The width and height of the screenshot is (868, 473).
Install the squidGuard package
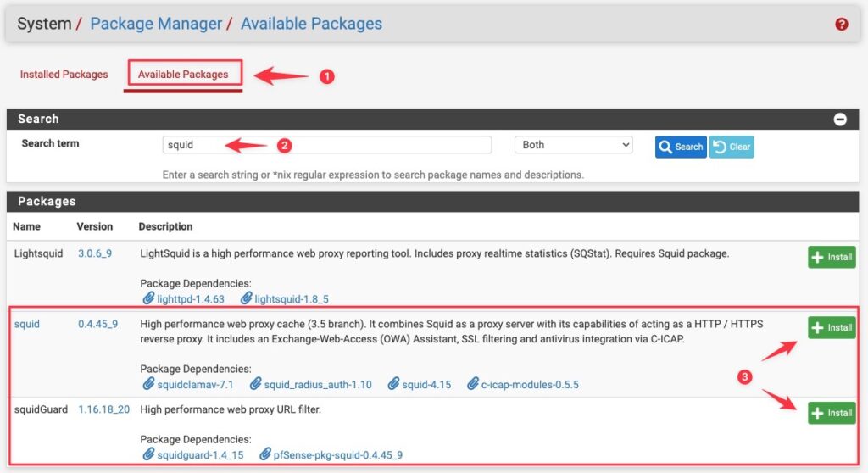[832, 413]
